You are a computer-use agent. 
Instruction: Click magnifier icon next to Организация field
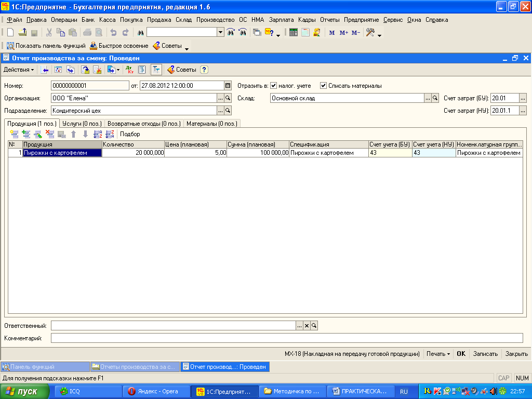coord(228,98)
